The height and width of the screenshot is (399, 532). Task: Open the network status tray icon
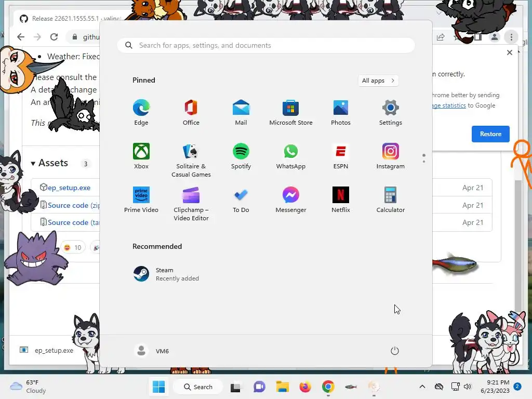click(455, 387)
